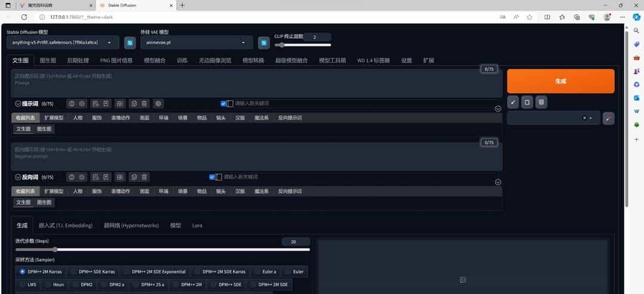
Task: Open the 嵌入式 (T.I. Embedding) tab
Action: [66, 225]
